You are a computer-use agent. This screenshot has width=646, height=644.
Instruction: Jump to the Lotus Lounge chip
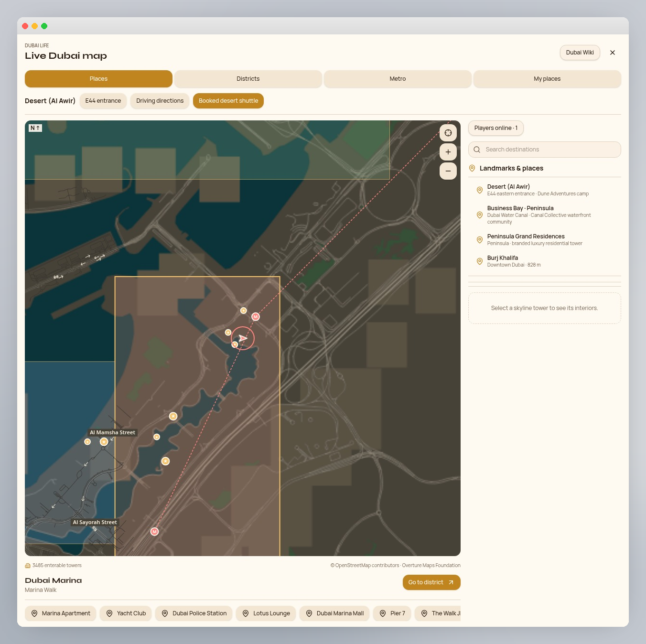(266, 613)
